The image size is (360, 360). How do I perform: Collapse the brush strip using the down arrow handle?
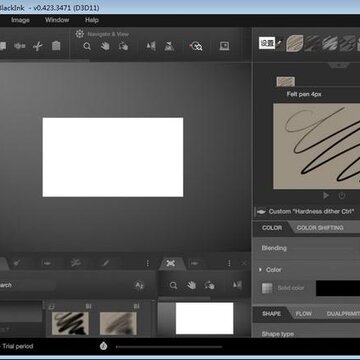point(339,65)
